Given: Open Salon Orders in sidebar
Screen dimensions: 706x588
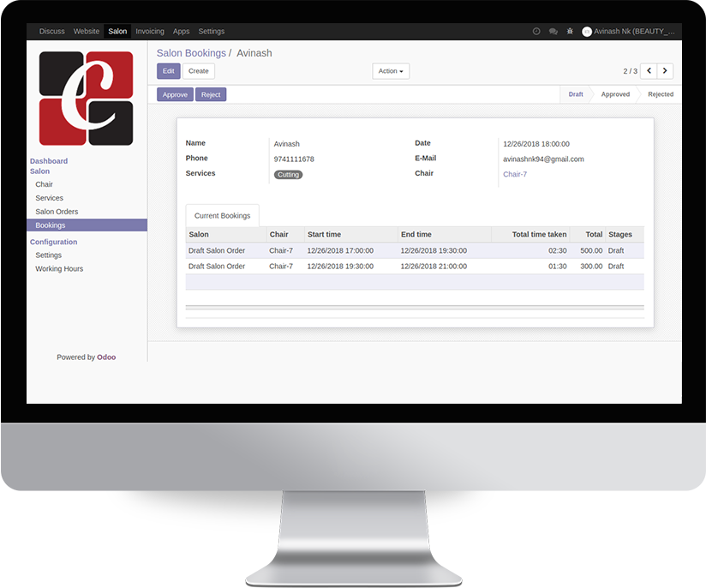Looking at the screenshot, I should [57, 212].
